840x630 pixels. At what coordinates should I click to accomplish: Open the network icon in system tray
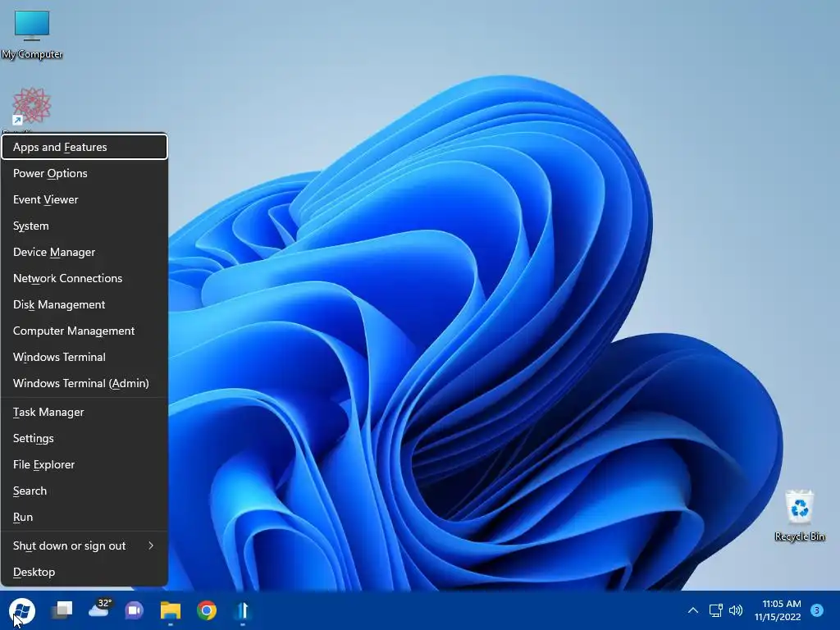715,610
